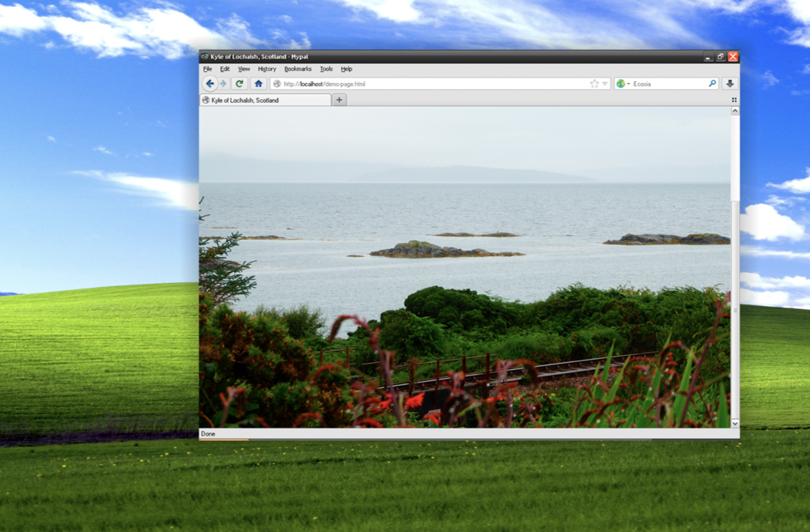Screen dimensions: 810x532
Task: Open the bookmarks dropdown arrow beside the star
Action: pyautogui.click(x=604, y=83)
